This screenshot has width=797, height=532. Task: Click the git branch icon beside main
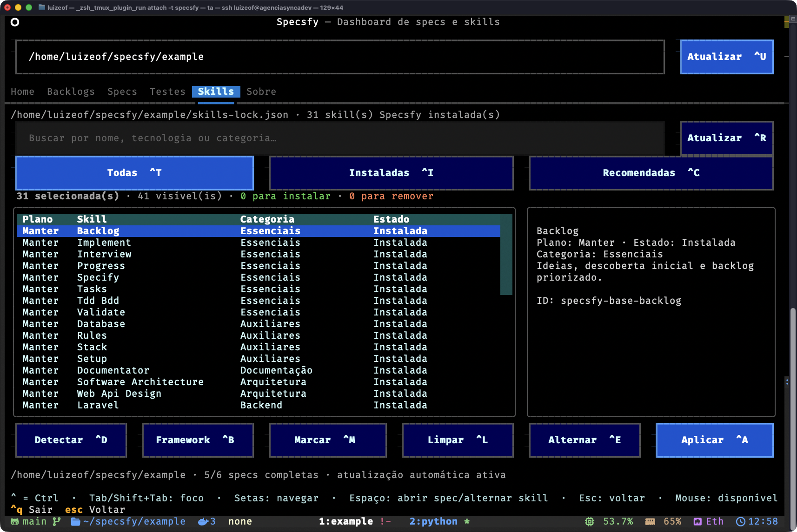click(57, 521)
